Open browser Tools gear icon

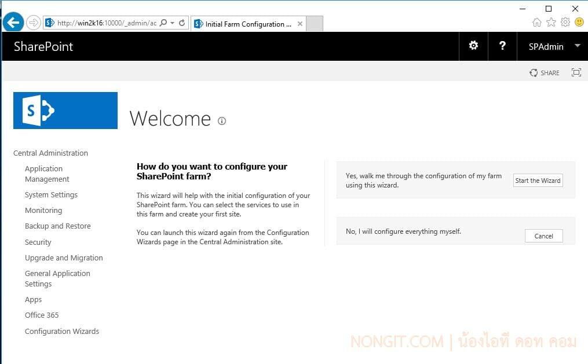[565, 23]
